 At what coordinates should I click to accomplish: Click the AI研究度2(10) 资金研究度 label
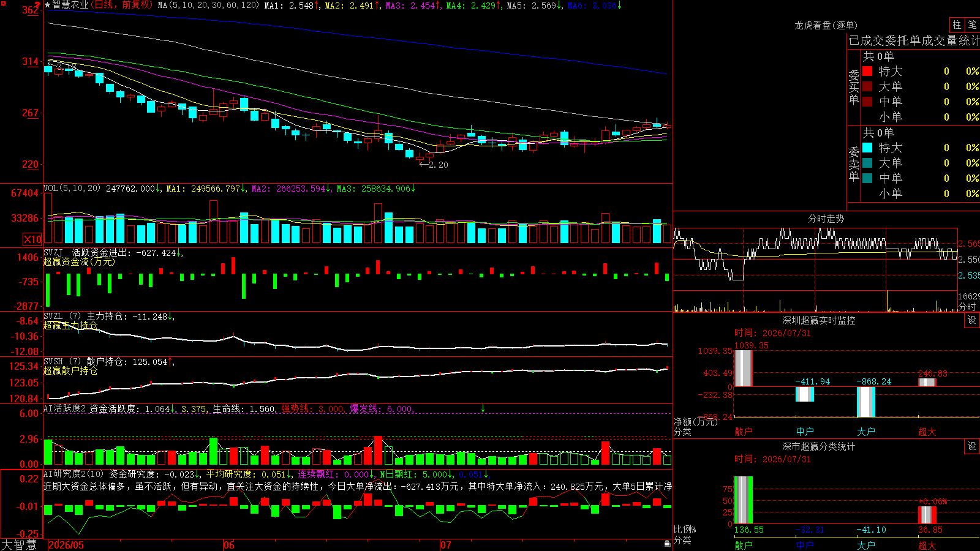[100, 474]
